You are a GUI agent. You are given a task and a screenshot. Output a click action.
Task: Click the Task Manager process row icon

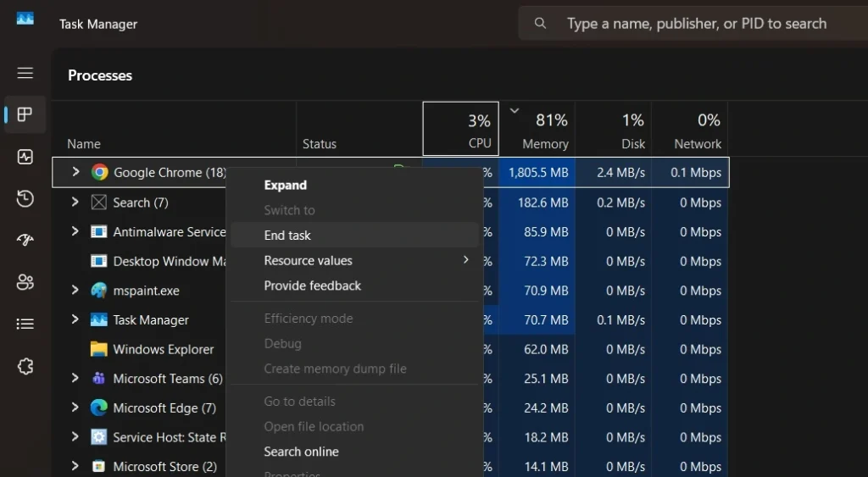click(x=98, y=320)
